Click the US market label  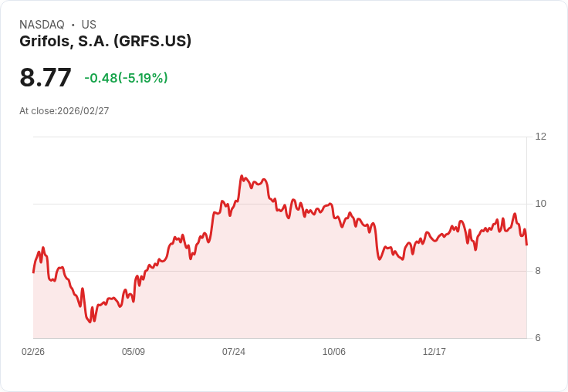[x=89, y=25]
